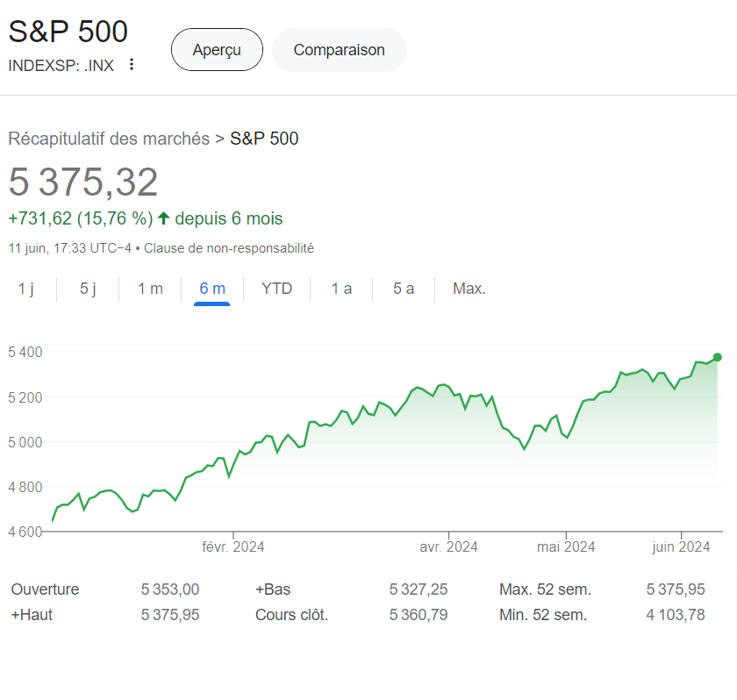Open the 'Comparaison' view
Image resolution: width=737 pixels, height=700 pixels.
[x=339, y=49]
